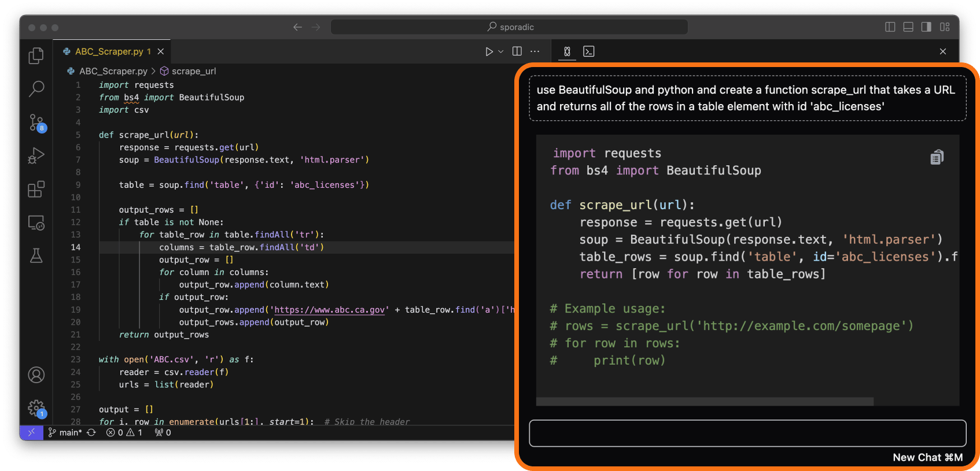The width and height of the screenshot is (980, 471).
Task: Close the side panel with X
Action: [x=943, y=51]
